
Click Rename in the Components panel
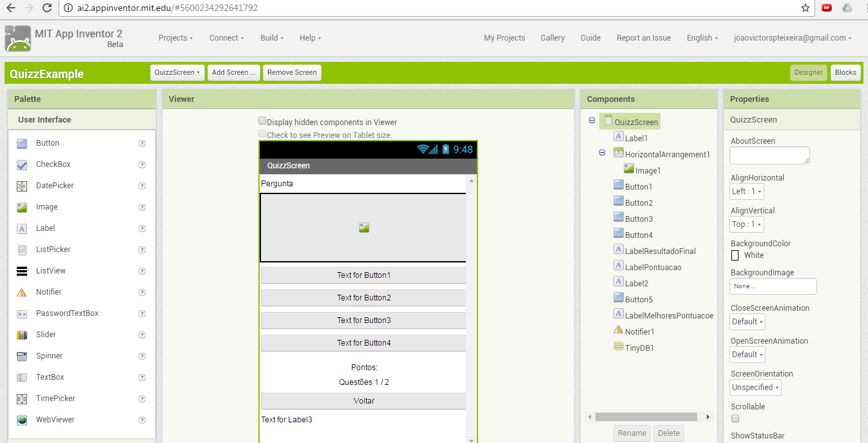tap(632, 433)
